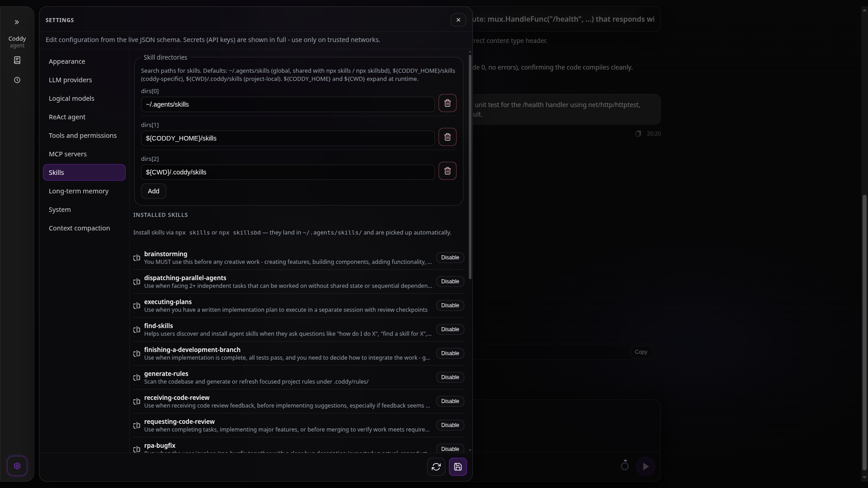
Task: Click the send message arrow button
Action: coord(646,466)
